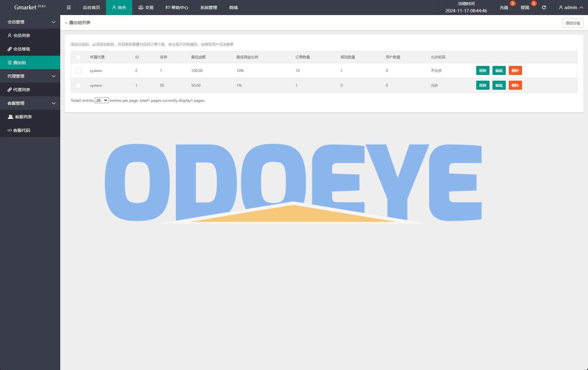Click 删除 button for row ID 2
Screen dimensions: 588x370
[515, 71]
